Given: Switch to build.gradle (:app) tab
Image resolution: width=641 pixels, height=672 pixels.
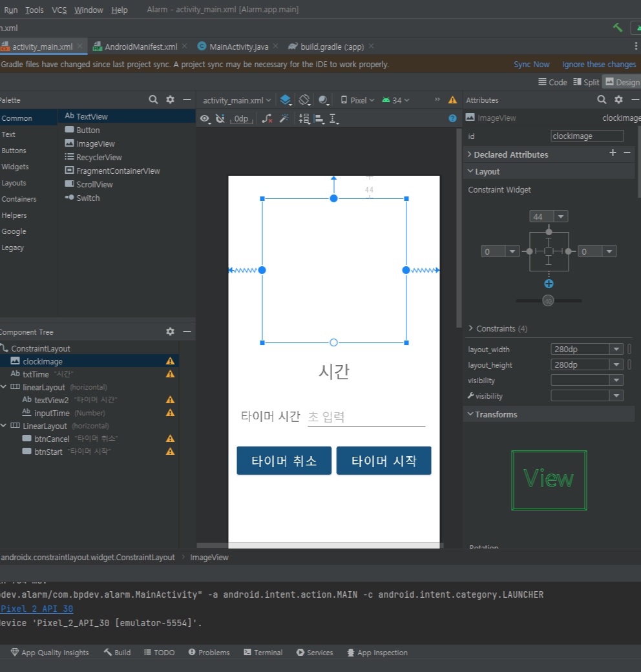Looking at the screenshot, I should [x=331, y=47].
